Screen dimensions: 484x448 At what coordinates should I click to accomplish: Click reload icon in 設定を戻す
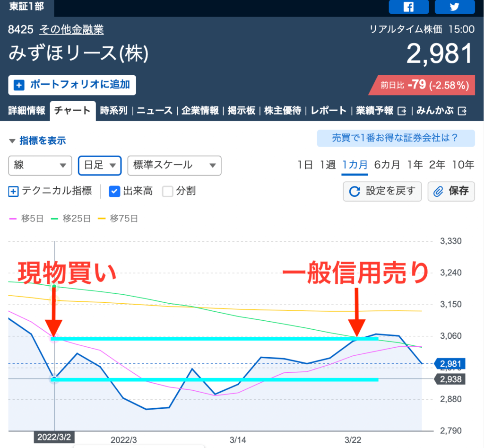point(354,192)
